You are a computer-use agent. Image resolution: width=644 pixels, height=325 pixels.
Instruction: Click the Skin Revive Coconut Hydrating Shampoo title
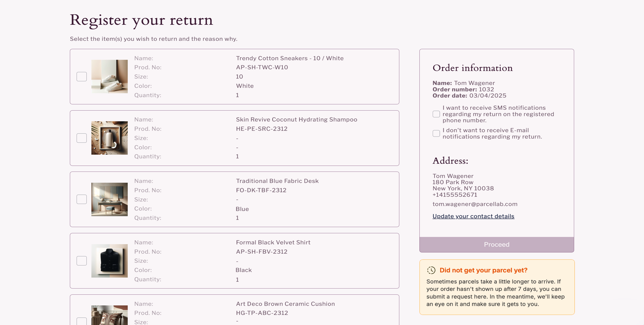pos(296,119)
